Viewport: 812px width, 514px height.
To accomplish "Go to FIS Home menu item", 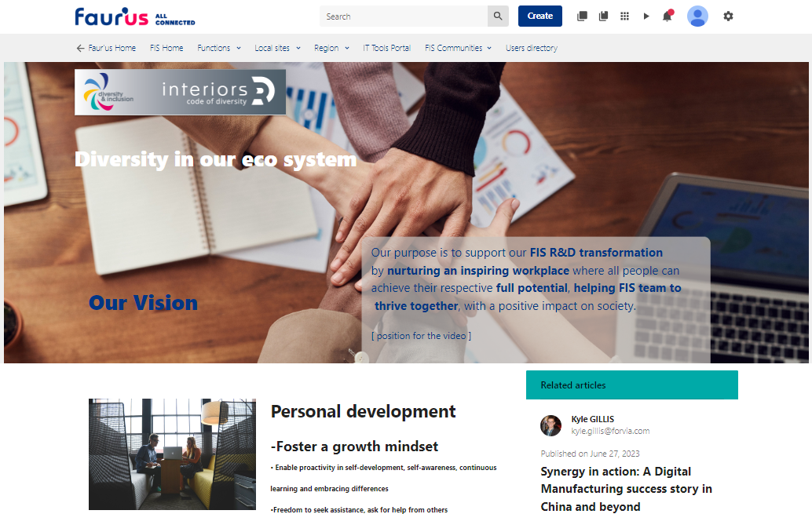I will (166, 48).
